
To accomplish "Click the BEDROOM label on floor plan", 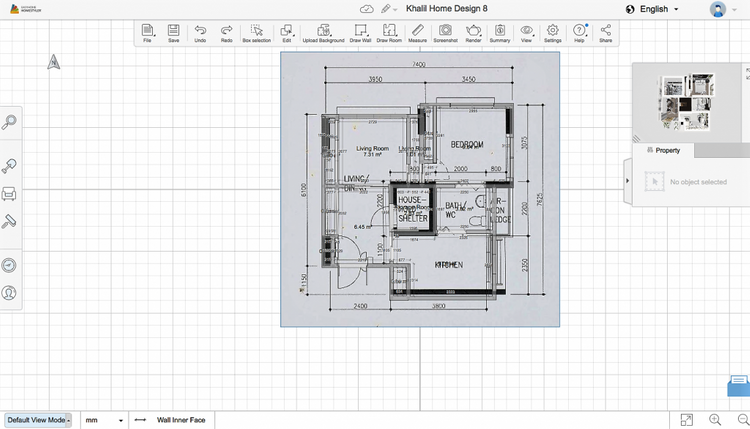I will click(x=467, y=144).
